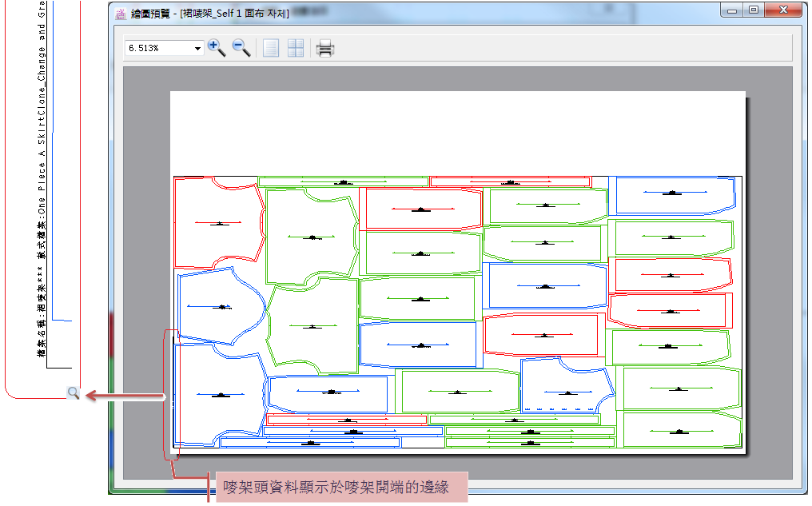Select the blue bodice piece on left edge
Screen dimensions: 812x506
[x=217, y=306]
